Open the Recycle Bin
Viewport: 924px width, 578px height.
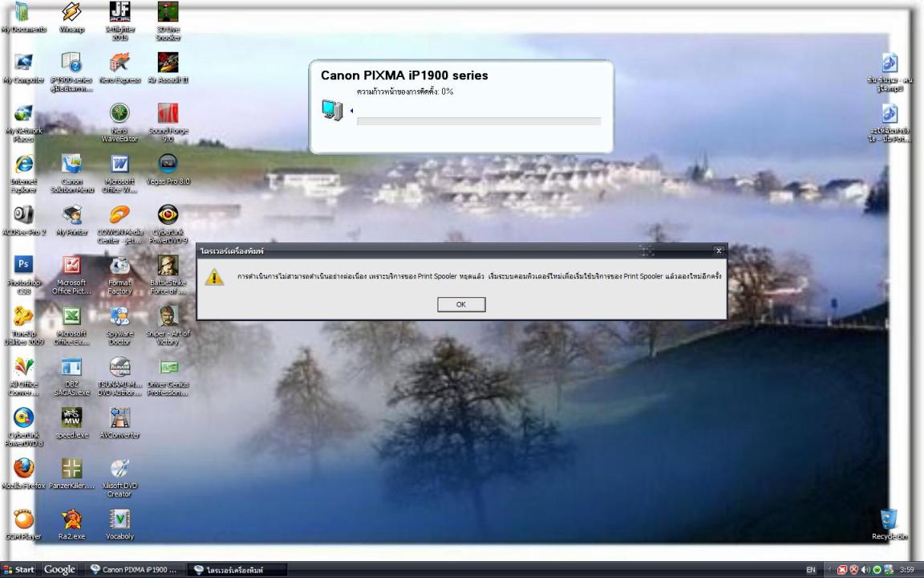[x=890, y=525]
